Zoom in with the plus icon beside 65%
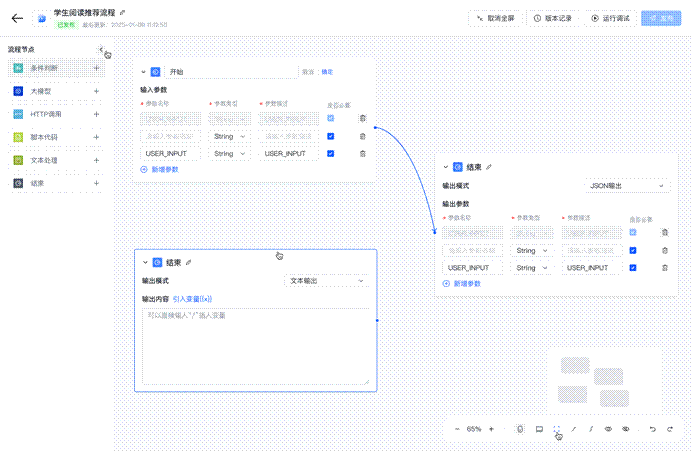Screen dimensions: 691x451 click(491, 428)
